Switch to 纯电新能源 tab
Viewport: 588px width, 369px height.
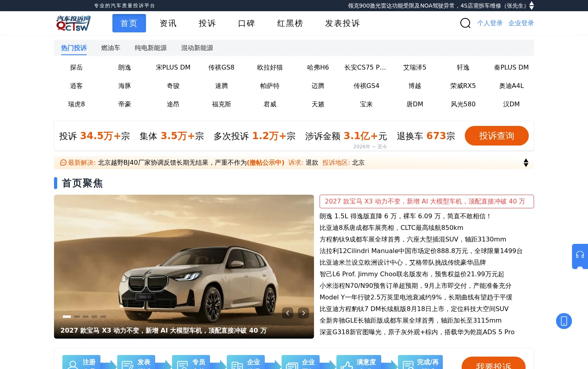tap(151, 48)
